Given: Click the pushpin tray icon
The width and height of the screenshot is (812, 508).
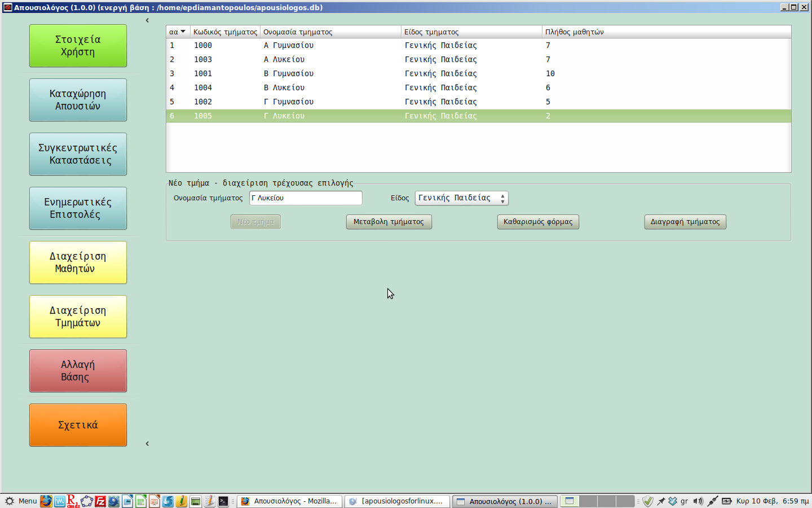Looking at the screenshot, I should [x=661, y=501].
